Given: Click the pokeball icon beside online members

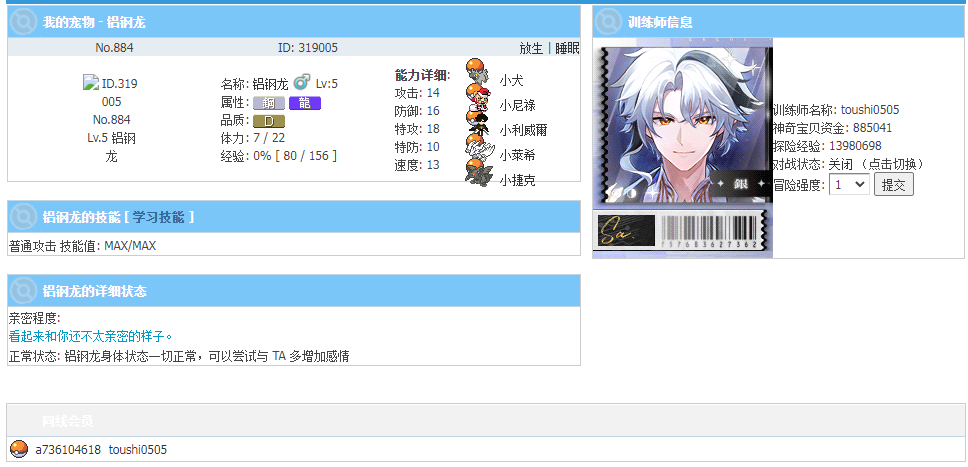Looking at the screenshot, I should [20, 449].
